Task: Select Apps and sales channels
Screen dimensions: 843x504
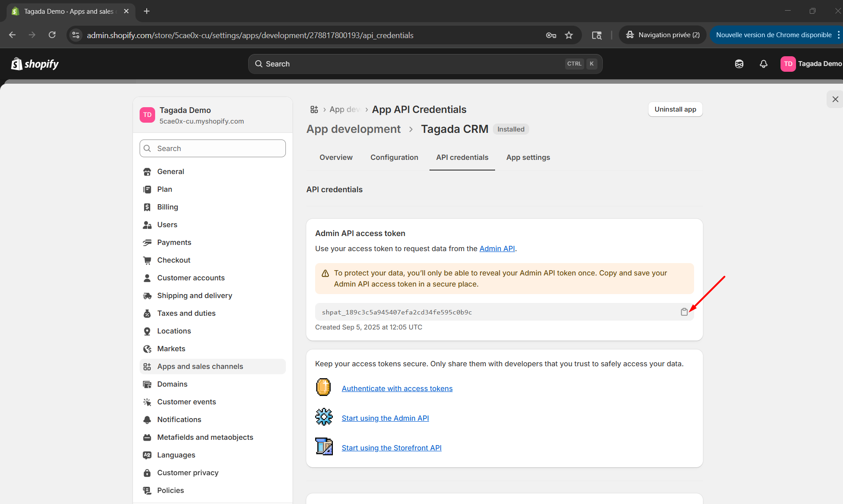Action: pos(213,366)
